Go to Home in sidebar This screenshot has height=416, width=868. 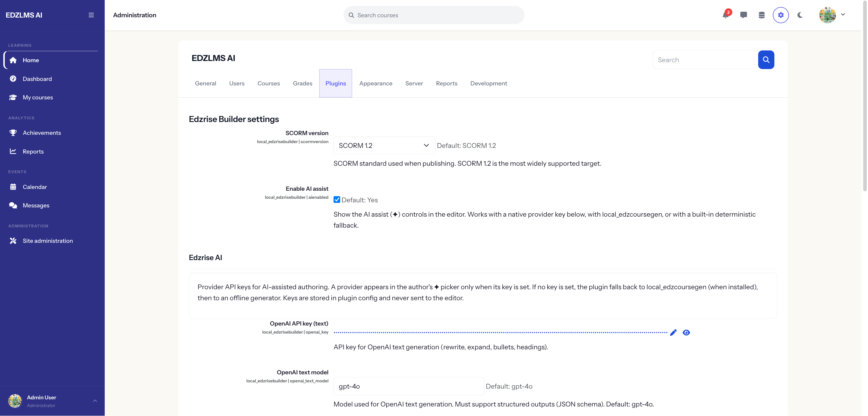51,60
